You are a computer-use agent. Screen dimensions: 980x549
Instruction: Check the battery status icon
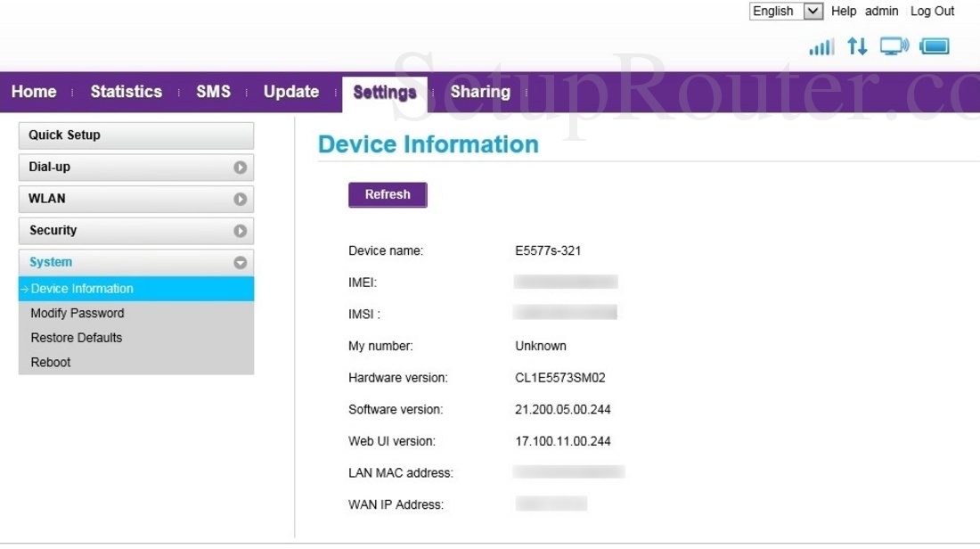click(x=935, y=46)
